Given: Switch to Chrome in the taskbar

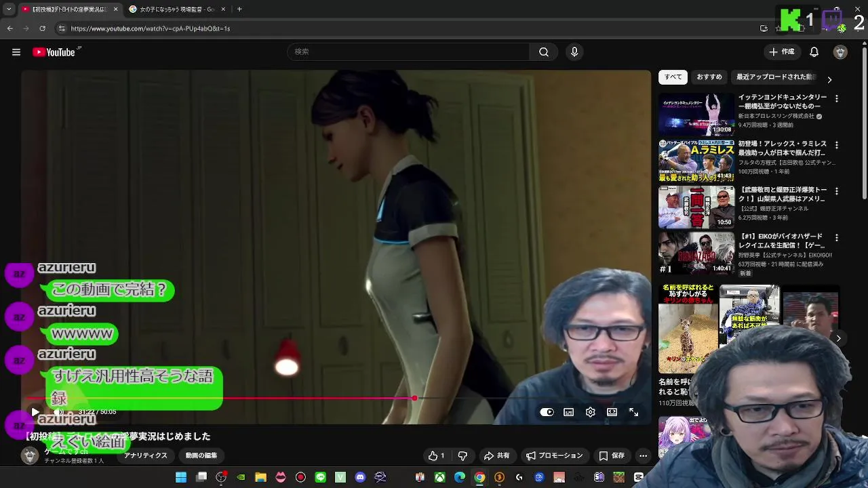Looking at the screenshot, I should click(x=479, y=478).
